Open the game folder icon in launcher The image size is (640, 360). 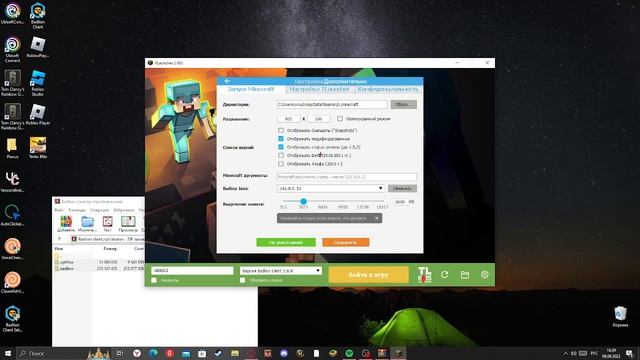pyautogui.click(x=464, y=275)
